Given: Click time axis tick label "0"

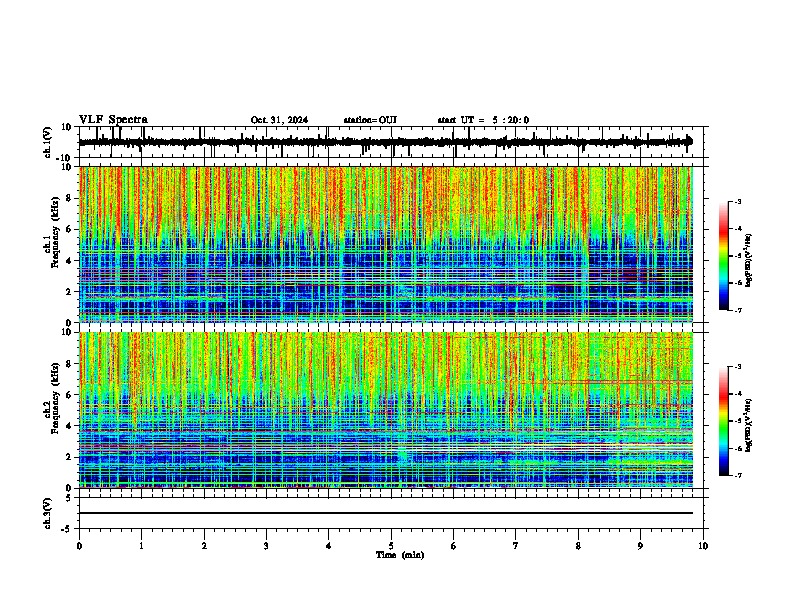Looking at the screenshot, I should coord(79,546).
